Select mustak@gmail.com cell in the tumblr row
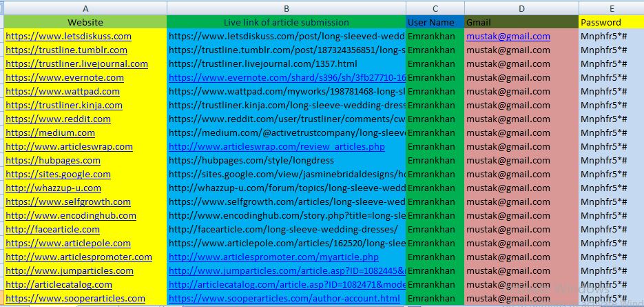The width and height of the screenshot is (644, 307). pos(521,50)
